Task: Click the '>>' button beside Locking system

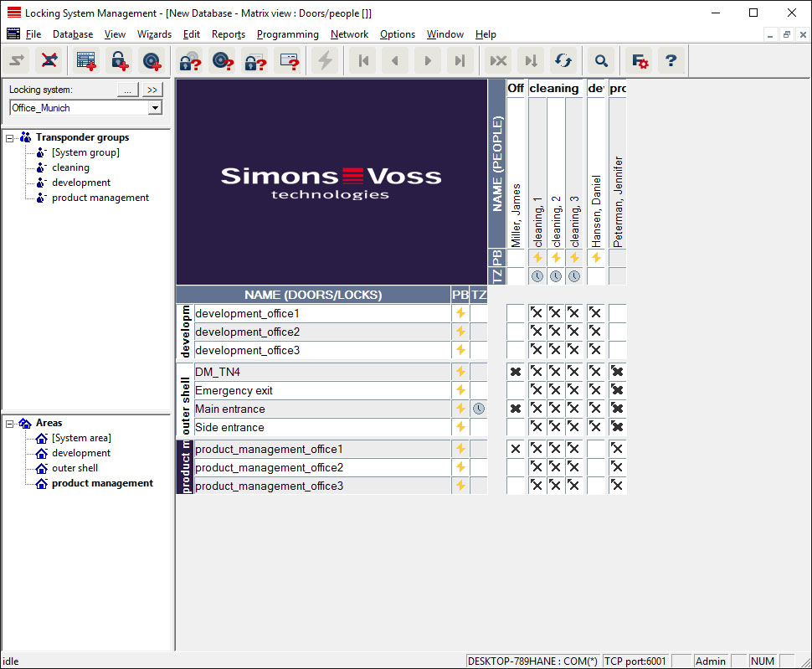Action: [152, 90]
